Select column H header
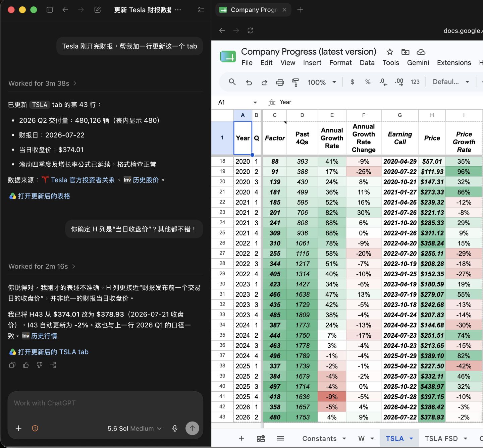Image resolution: width=483 pixels, height=448 pixels. tap(432, 115)
